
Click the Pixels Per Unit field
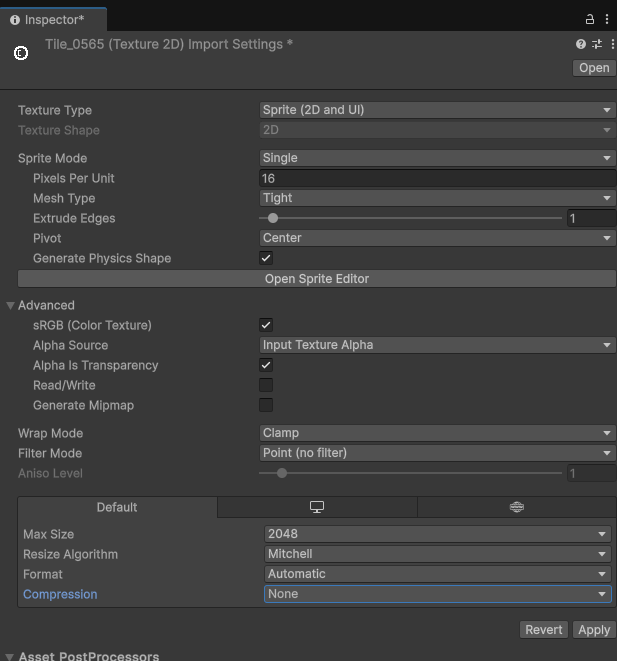coord(437,178)
